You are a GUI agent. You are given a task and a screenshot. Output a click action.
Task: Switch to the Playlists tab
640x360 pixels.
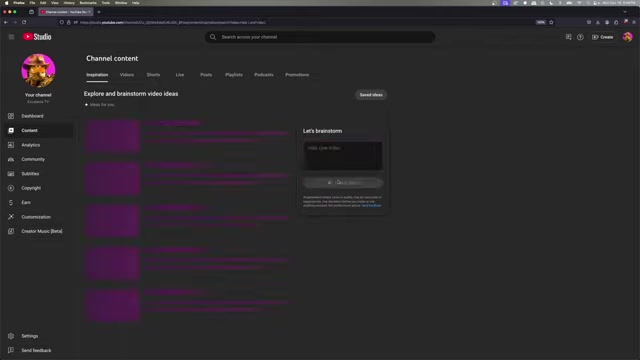[x=234, y=75]
